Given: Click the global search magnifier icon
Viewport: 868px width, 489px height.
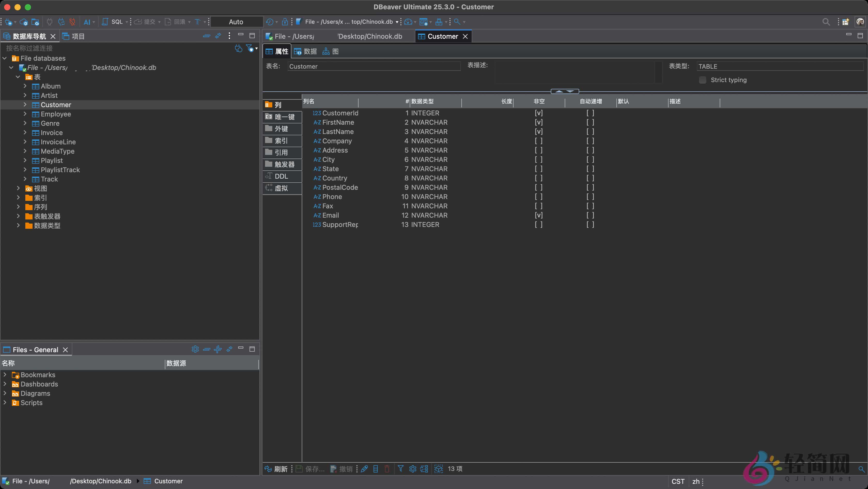Looking at the screenshot, I should point(826,22).
